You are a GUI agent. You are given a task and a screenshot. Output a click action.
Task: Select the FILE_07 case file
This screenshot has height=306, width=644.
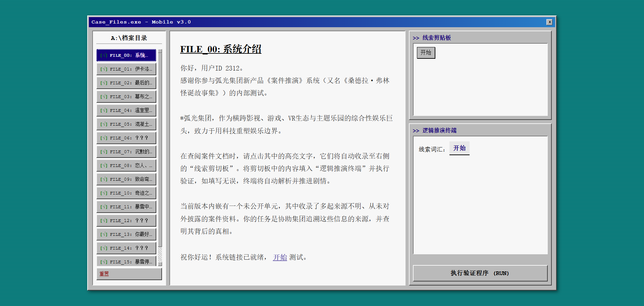[x=126, y=152]
